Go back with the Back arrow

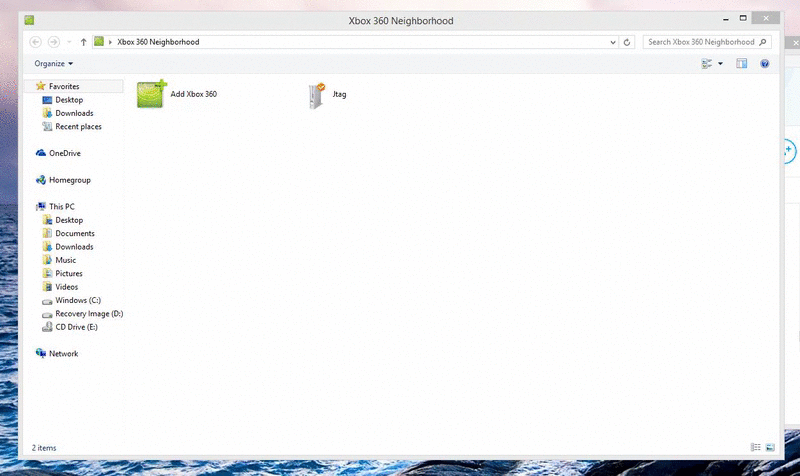(x=35, y=42)
